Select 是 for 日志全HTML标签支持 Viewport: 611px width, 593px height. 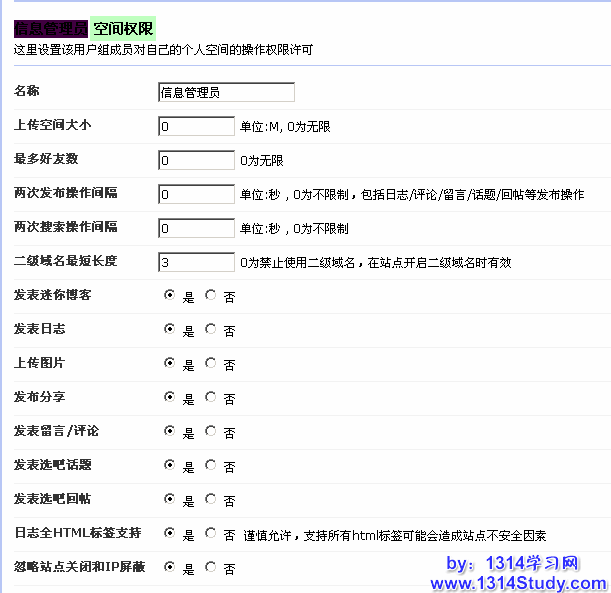[169, 534]
